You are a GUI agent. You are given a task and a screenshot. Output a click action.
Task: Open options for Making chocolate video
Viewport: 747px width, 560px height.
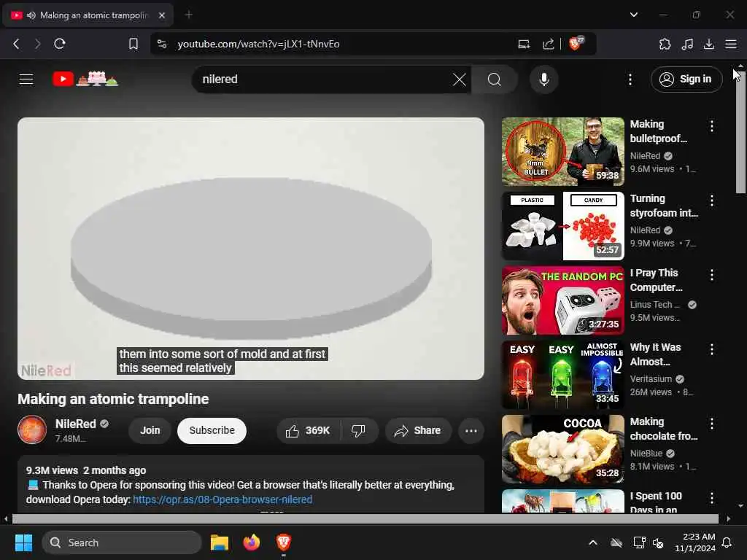coord(712,424)
